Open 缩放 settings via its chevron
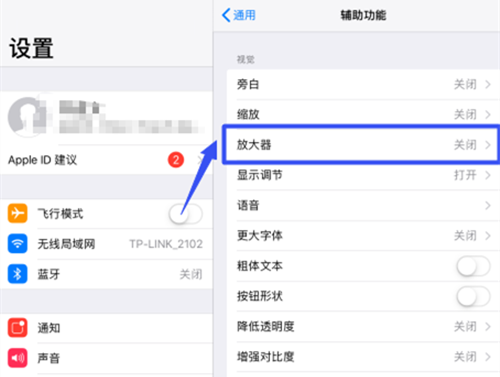The image size is (500, 377). [x=488, y=115]
